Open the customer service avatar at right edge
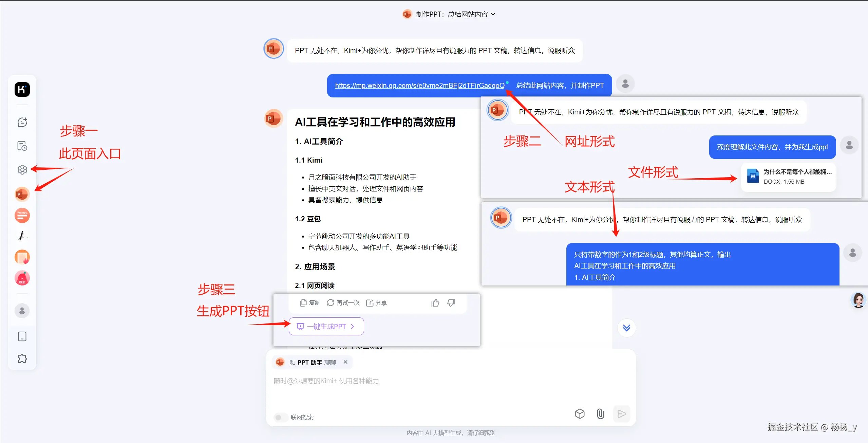 [x=858, y=300]
